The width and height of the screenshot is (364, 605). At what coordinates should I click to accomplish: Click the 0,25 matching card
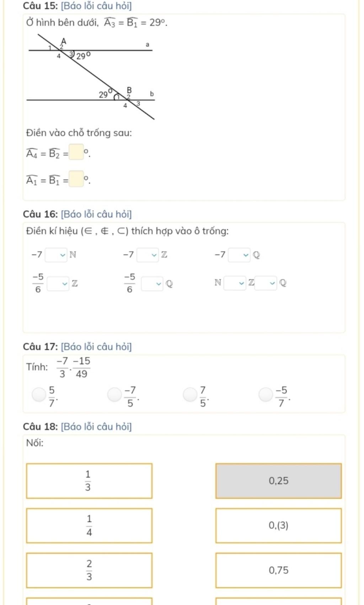pyautogui.click(x=278, y=481)
